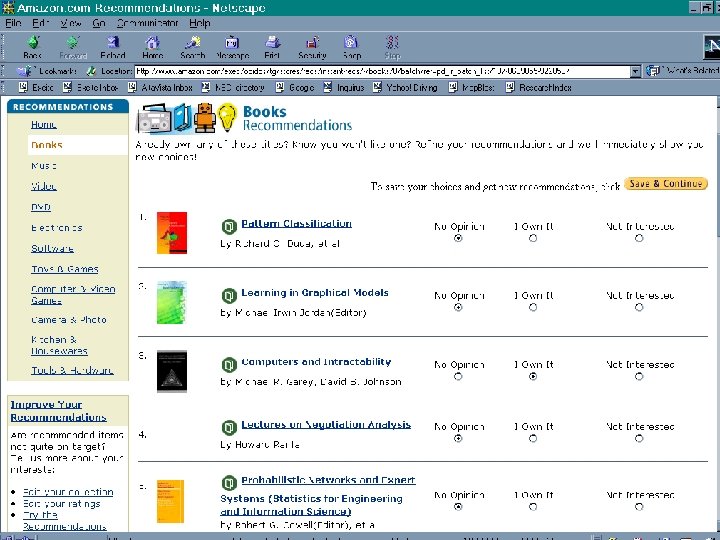Open the Improve Your Recommendations link

pyautogui.click(x=58, y=411)
